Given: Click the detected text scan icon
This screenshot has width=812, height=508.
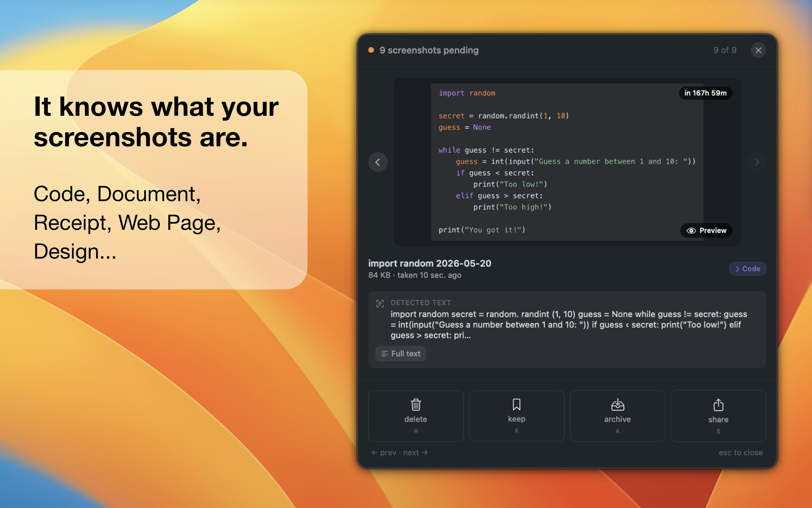Looking at the screenshot, I should coord(380,303).
